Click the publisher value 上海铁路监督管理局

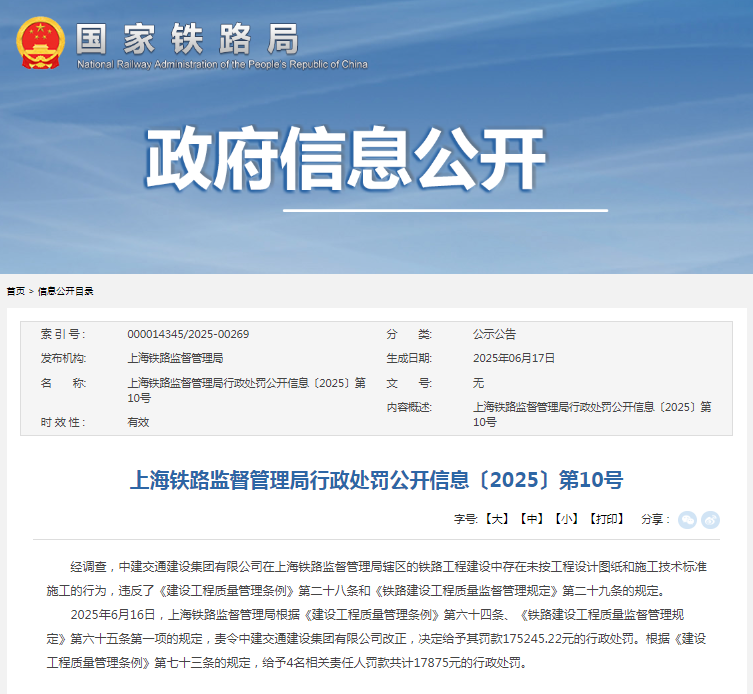pyautogui.click(x=175, y=358)
